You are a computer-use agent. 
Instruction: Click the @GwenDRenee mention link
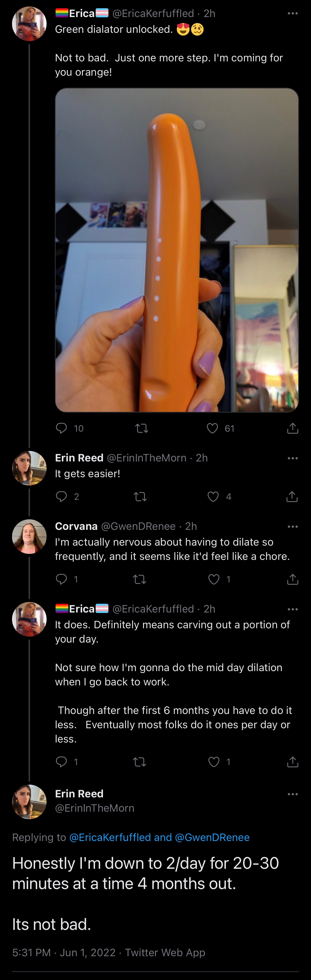tap(212, 837)
